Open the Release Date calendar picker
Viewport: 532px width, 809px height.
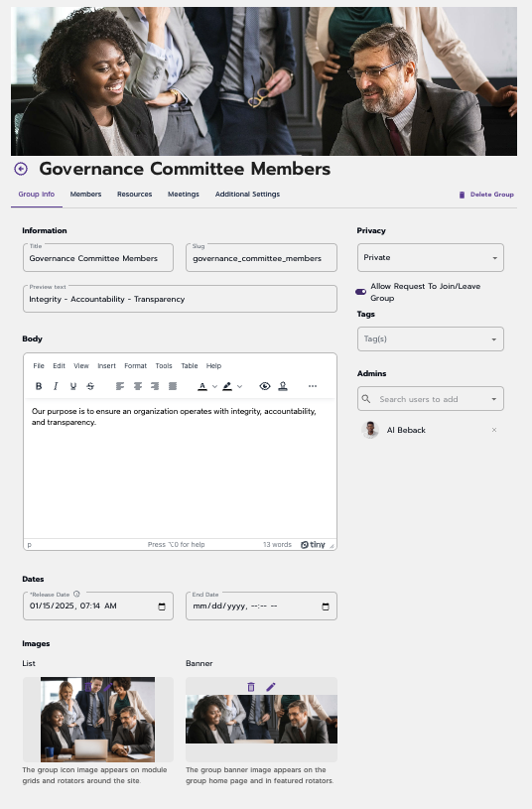pyautogui.click(x=162, y=607)
